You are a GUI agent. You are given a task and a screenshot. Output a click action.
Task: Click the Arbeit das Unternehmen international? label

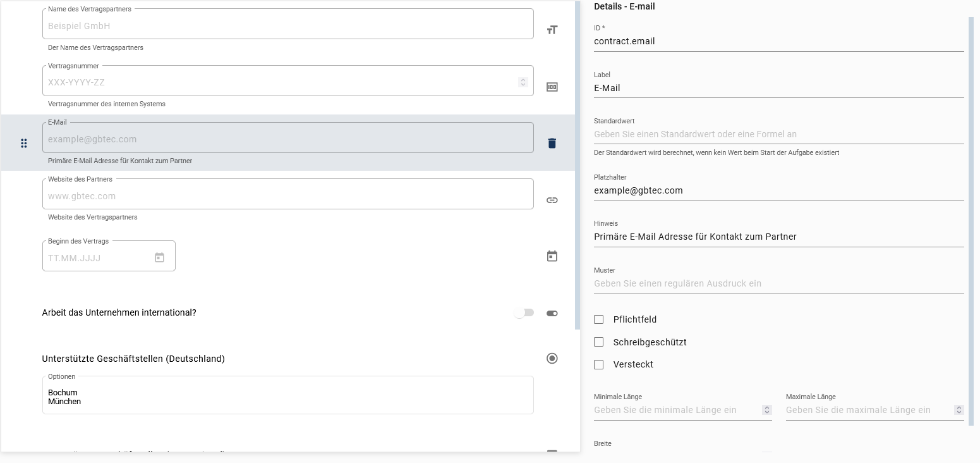click(x=119, y=312)
